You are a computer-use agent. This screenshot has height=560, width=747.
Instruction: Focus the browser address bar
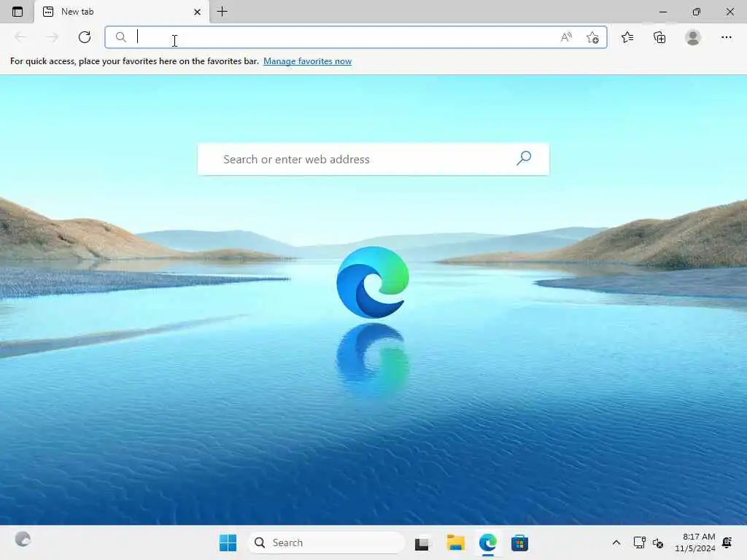(355, 37)
